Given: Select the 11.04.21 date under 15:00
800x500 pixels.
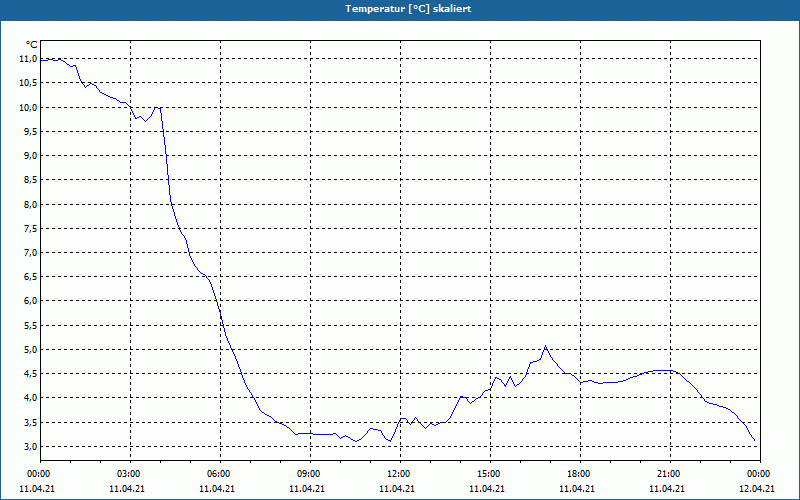Looking at the screenshot, I should [x=487, y=489].
